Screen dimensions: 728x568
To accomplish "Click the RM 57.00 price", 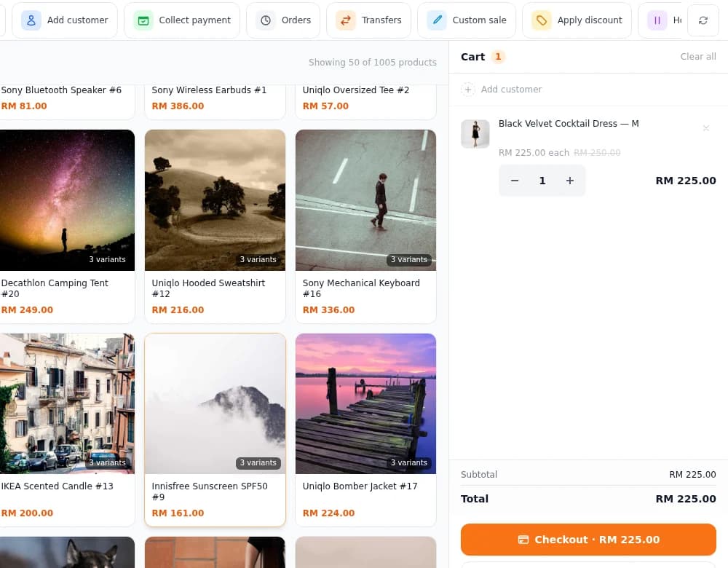I will pos(325,106).
